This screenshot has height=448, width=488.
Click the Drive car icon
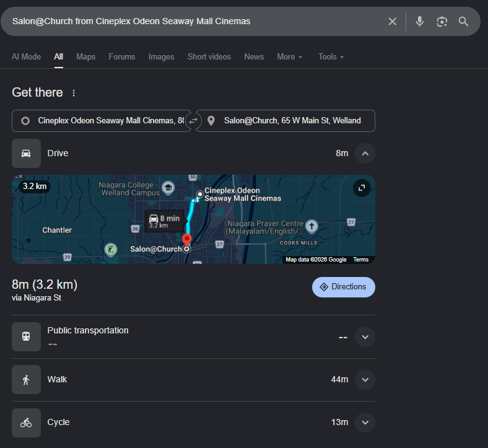(26, 153)
